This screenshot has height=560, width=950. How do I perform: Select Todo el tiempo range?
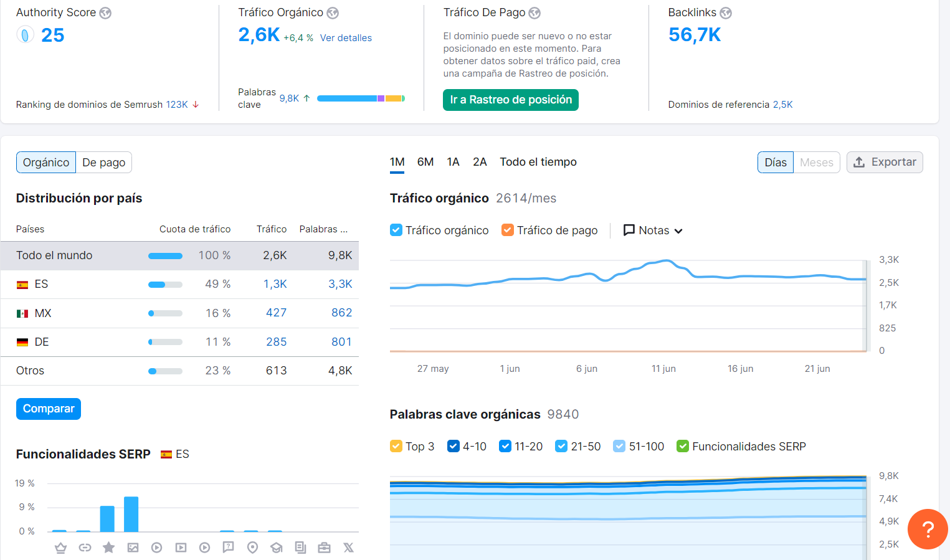tap(538, 162)
